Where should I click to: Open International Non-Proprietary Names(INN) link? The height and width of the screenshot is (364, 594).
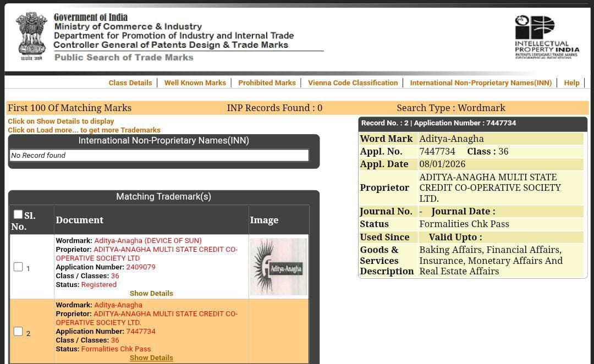pyautogui.click(x=481, y=82)
